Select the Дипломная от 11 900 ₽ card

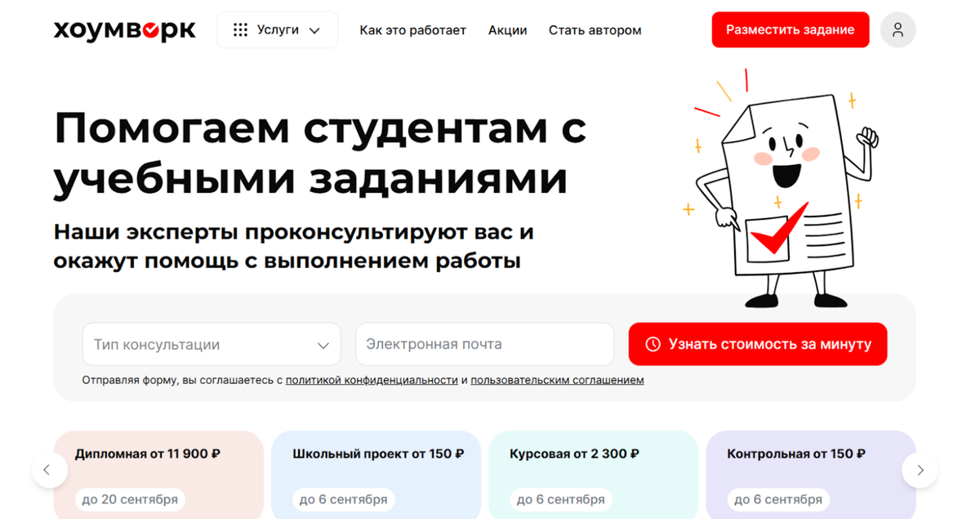(158, 475)
